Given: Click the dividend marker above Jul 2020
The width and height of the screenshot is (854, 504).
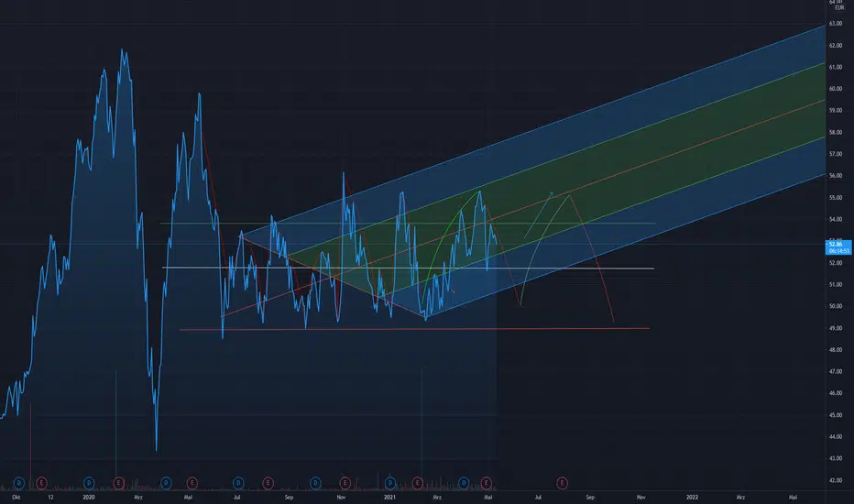Looking at the screenshot, I should 238,483.
